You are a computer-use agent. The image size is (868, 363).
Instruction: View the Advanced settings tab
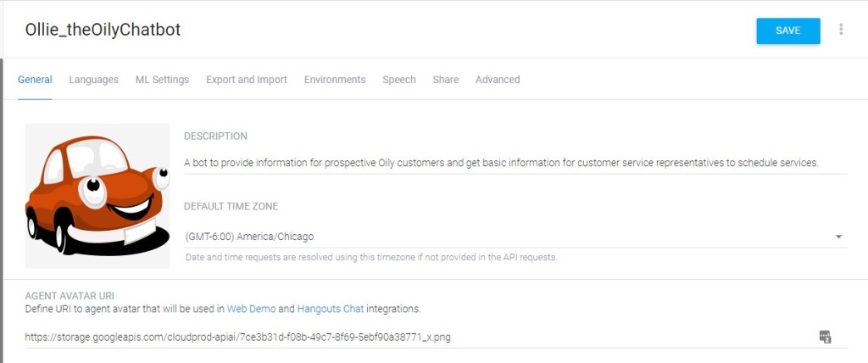(x=498, y=80)
